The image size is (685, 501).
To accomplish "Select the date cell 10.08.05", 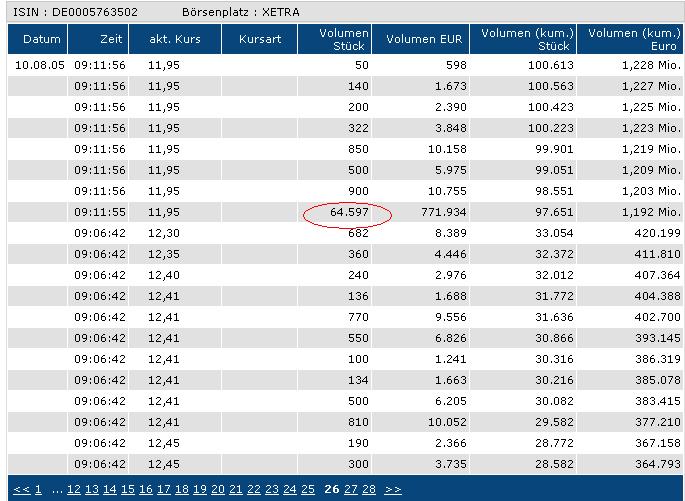I will tap(40, 66).
